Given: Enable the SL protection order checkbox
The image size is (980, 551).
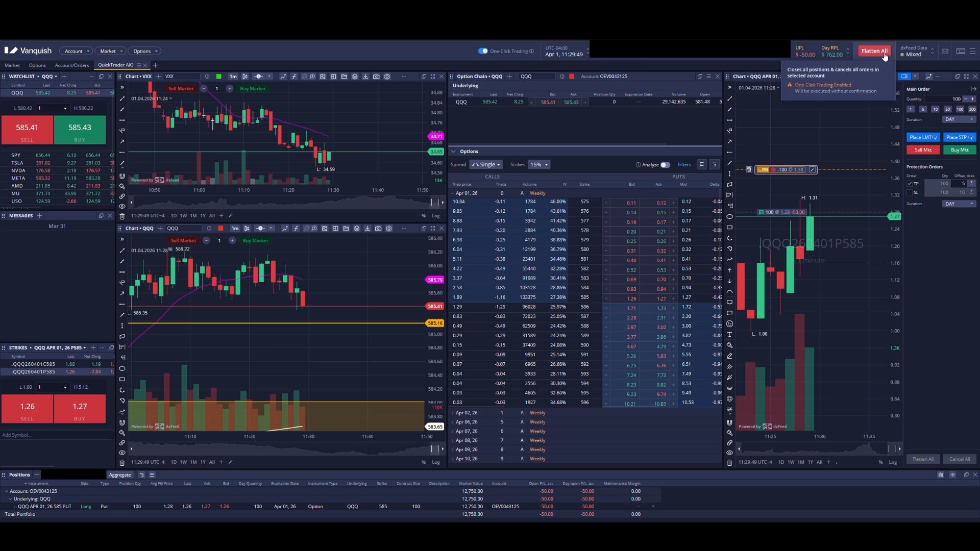Looking at the screenshot, I should 910,192.
